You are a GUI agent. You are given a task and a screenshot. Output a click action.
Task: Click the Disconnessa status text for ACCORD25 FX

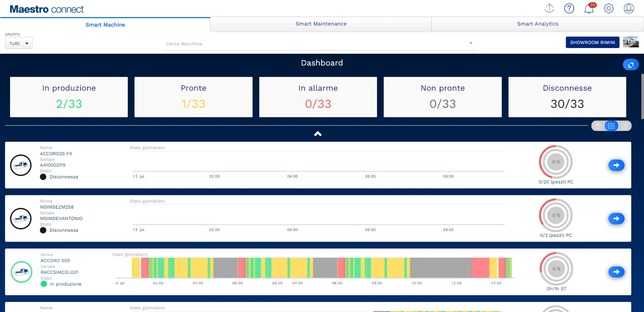[64, 177]
